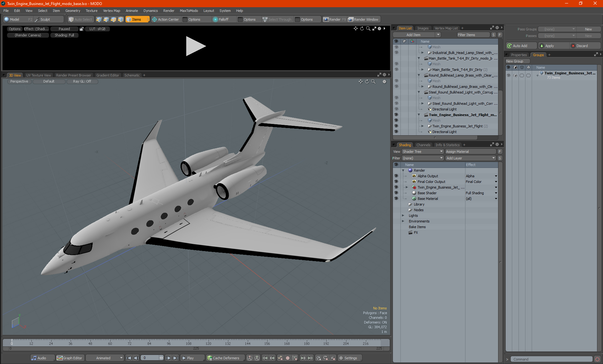Step forward one frame
Image resolution: width=603 pixels, height=364 pixels.
coord(168,358)
